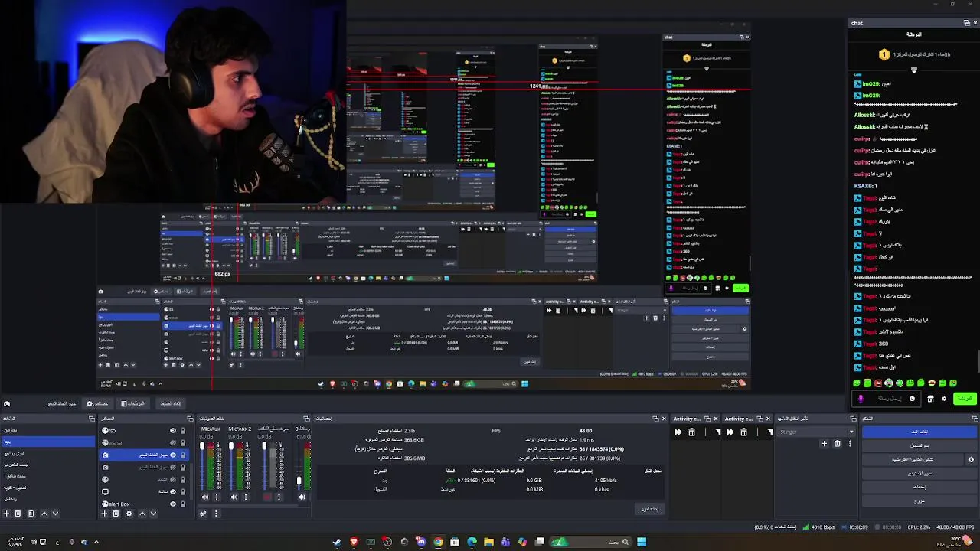Screen dimensions: 980x551
Task: Add a new source with plus icon
Action: [x=104, y=514]
